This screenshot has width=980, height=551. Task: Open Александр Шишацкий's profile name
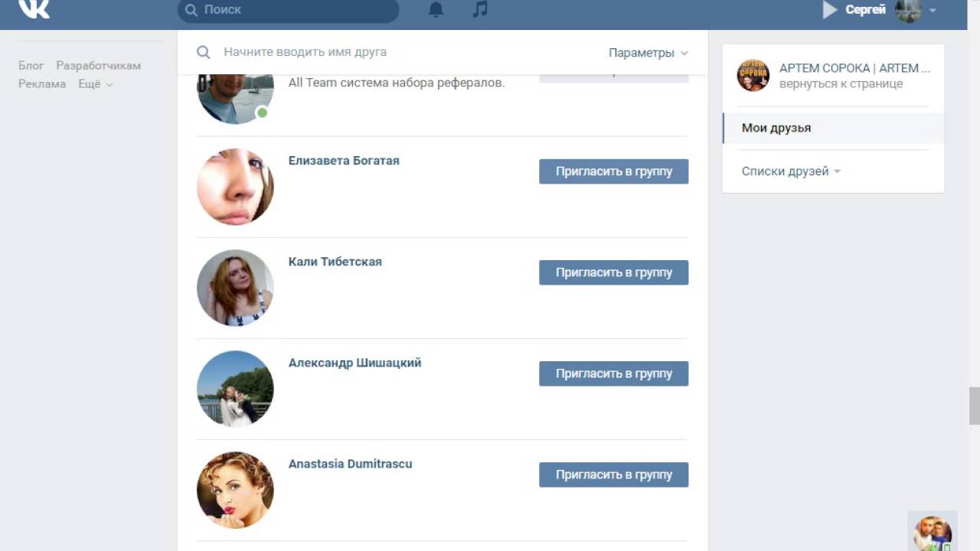coord(354,363)
